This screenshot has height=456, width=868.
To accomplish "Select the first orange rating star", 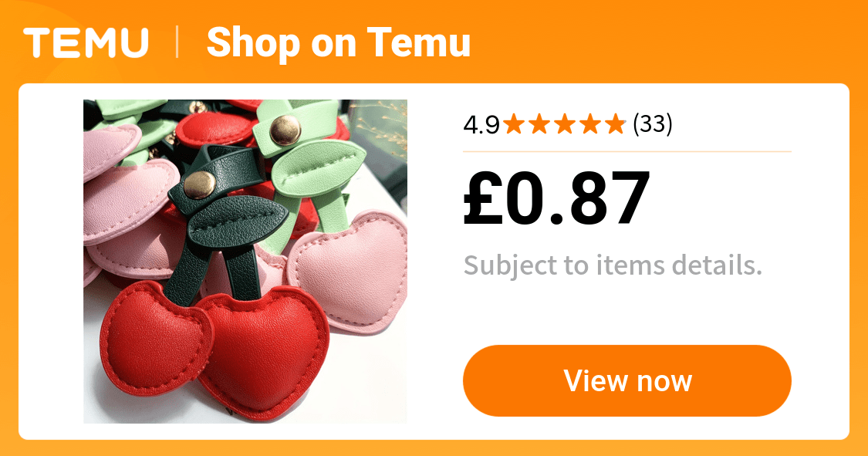I will click(515, 124).
